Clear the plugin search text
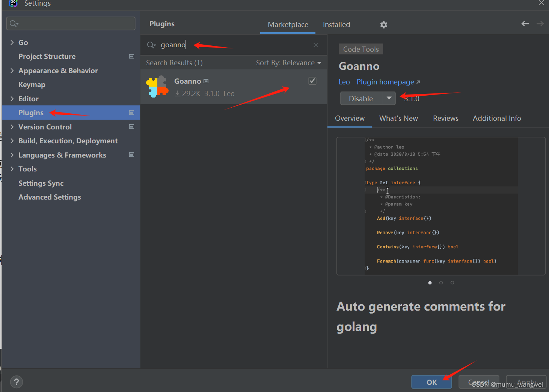The image size is (549, 392). (316, 45)
